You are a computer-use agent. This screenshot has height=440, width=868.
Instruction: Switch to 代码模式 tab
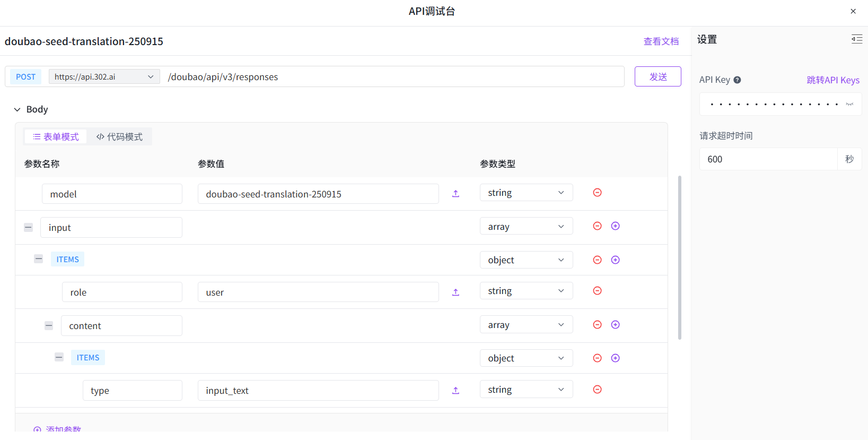pos(119,137)
